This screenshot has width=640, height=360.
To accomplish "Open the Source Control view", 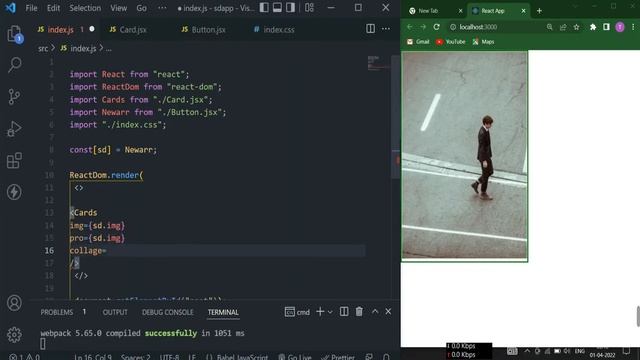I will [14, 97].
